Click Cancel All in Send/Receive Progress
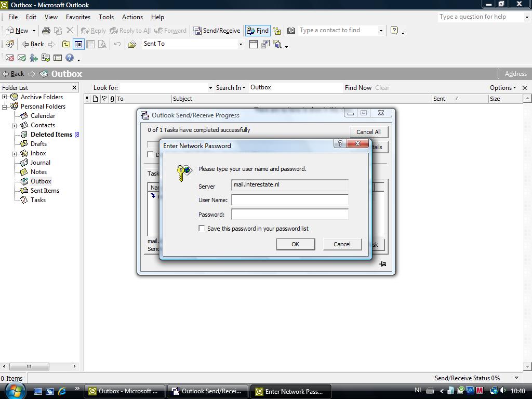Image resolution: width=532 pixels, height=399 pixels. tap(368, 131)
